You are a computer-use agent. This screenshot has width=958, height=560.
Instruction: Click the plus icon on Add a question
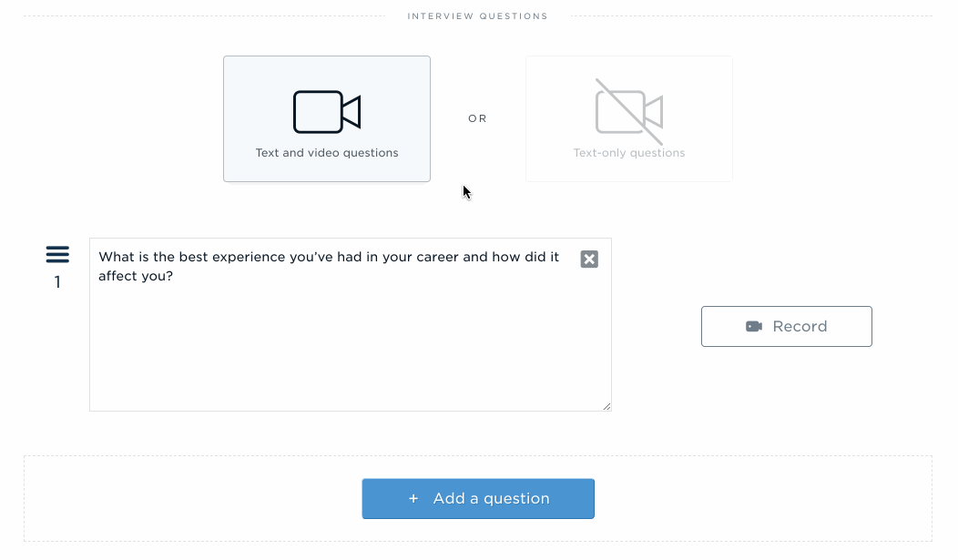413,499
